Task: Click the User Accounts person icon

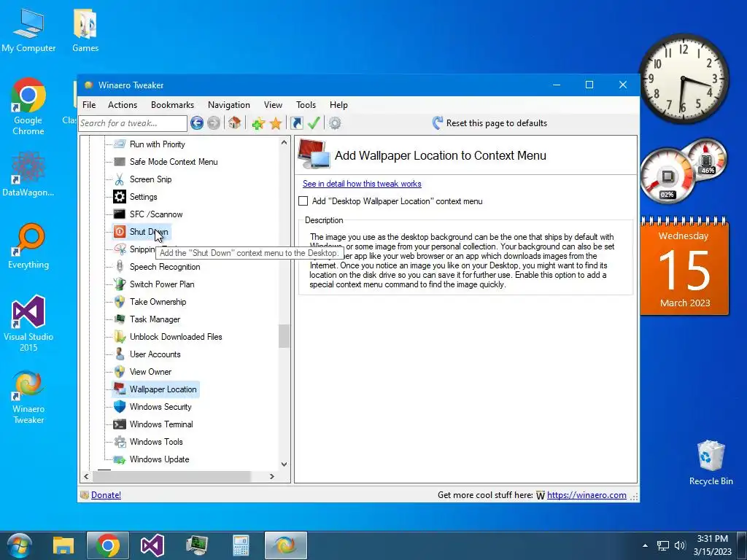Action: pos(120,354)
